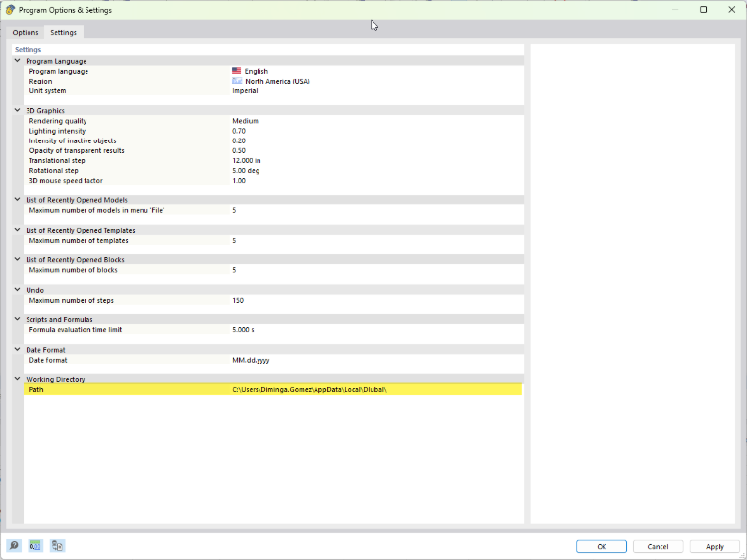
Task: Click the copy settings icon in the bottom bar
Action: 58,545
